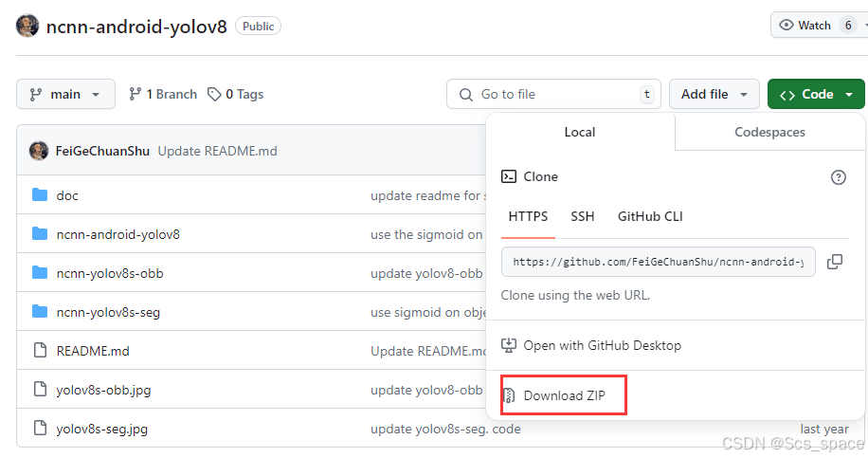Select the SSH clone tab
The width and height of the screenshot is (868, 458).
click(583, 216)
